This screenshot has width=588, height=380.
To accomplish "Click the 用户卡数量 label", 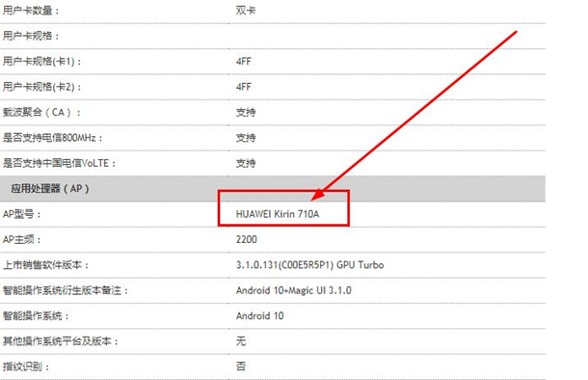I will (31, 11).
